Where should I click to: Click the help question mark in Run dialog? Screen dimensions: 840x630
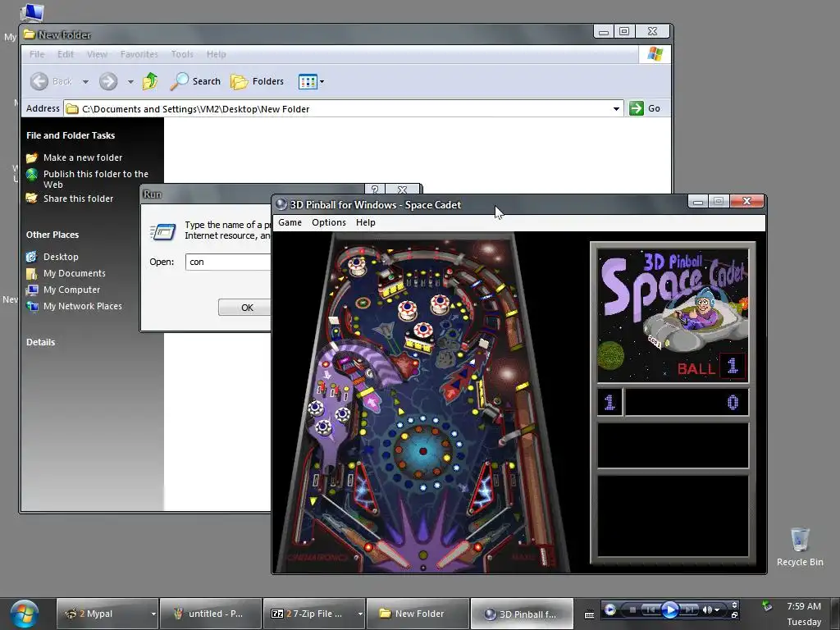pyautogui.click(x=375, y=189)
